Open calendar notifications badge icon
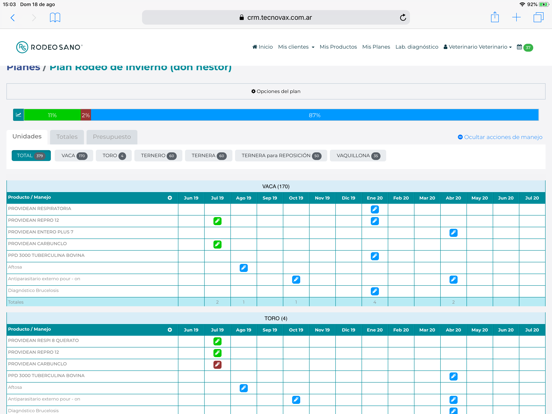The height and width of the screenshot is (414, 552). pyautogui.click(x=525, y=47)
